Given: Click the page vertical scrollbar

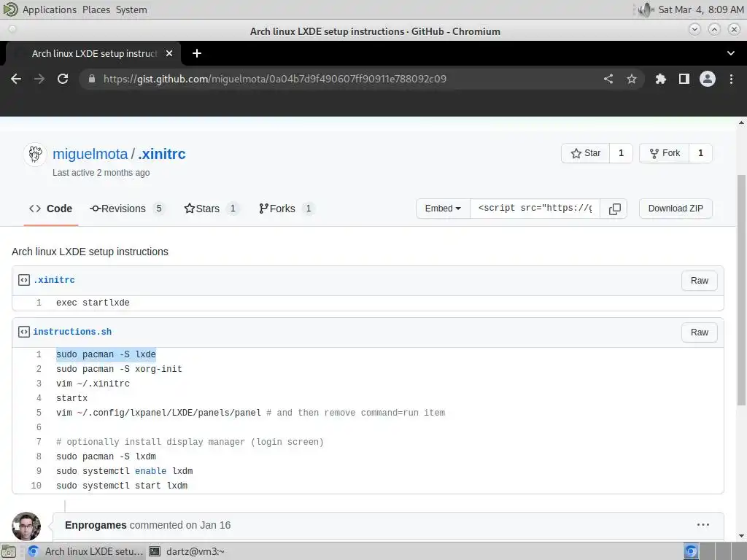Looking at the screenshot, I should pyautogui.click(x=741, y=290).
